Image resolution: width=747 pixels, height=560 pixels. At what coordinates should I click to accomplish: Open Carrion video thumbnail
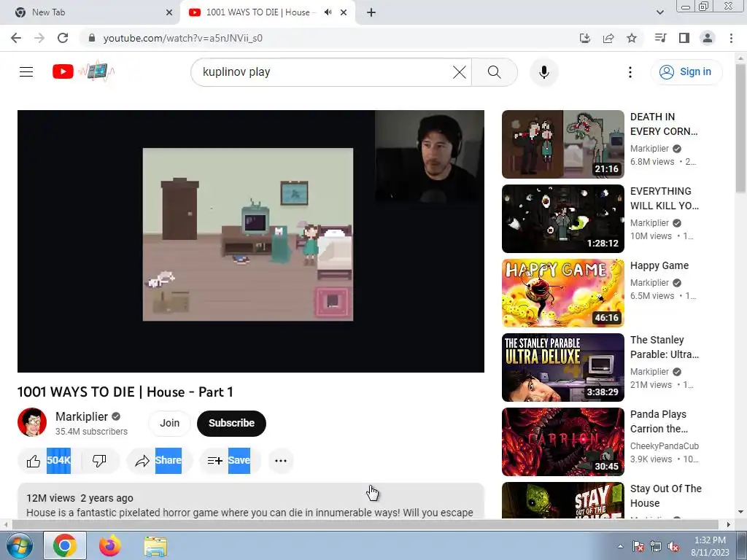click(x=562, y=441)
